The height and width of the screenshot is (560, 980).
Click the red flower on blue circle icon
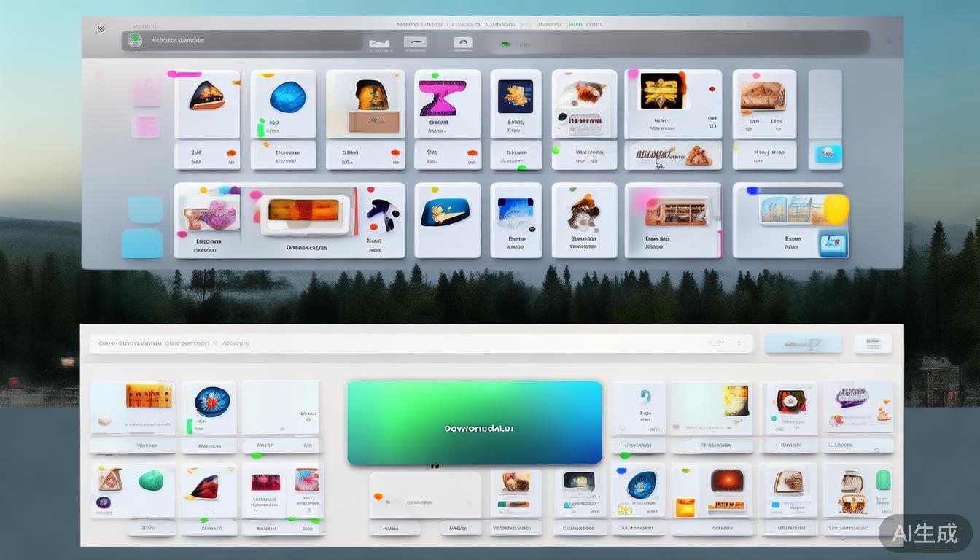[x=211, y=402]
